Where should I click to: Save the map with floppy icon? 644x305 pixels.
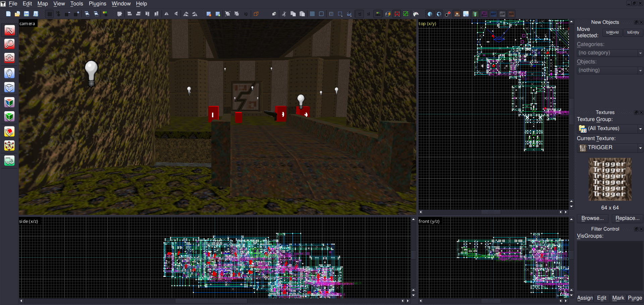26,14
